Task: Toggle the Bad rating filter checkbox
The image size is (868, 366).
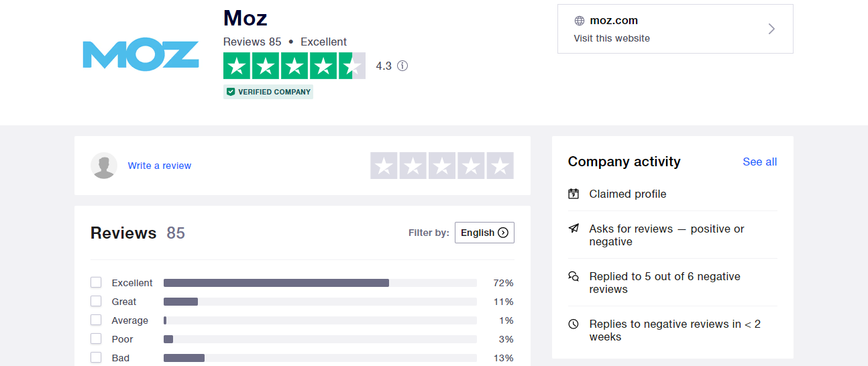Action: pyautogui.click(x=96, y=358)
